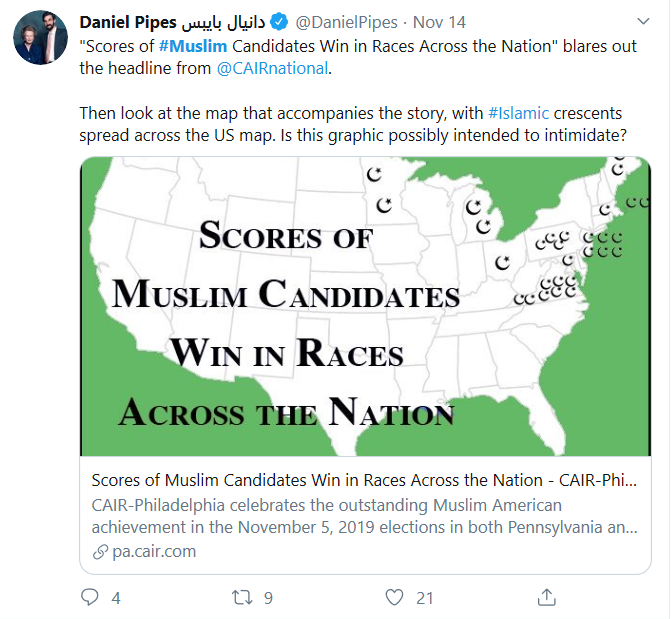672x619 pixels.
Task: Click the retweet arrows icon
Action: [x=241, y=597]
